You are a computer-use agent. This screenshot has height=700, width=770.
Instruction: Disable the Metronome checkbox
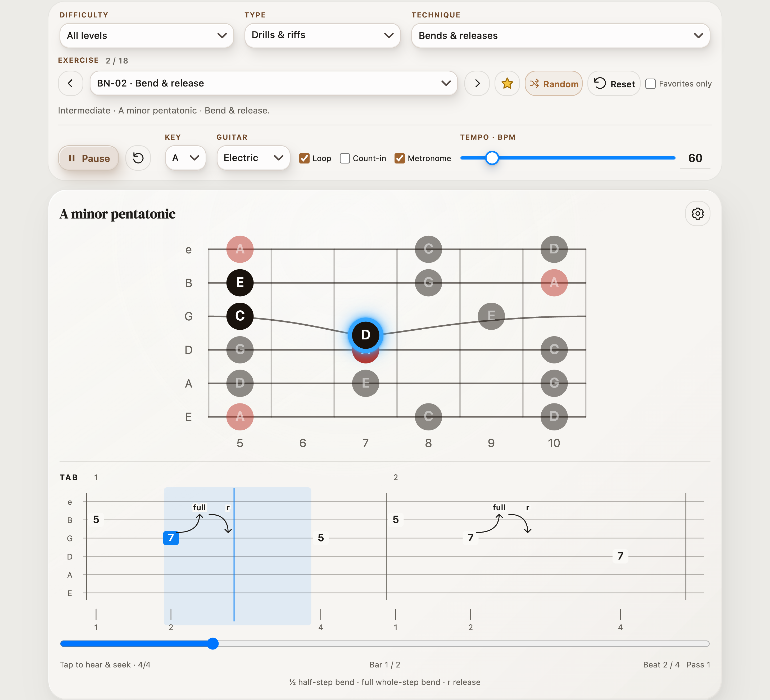click(400, 158)
